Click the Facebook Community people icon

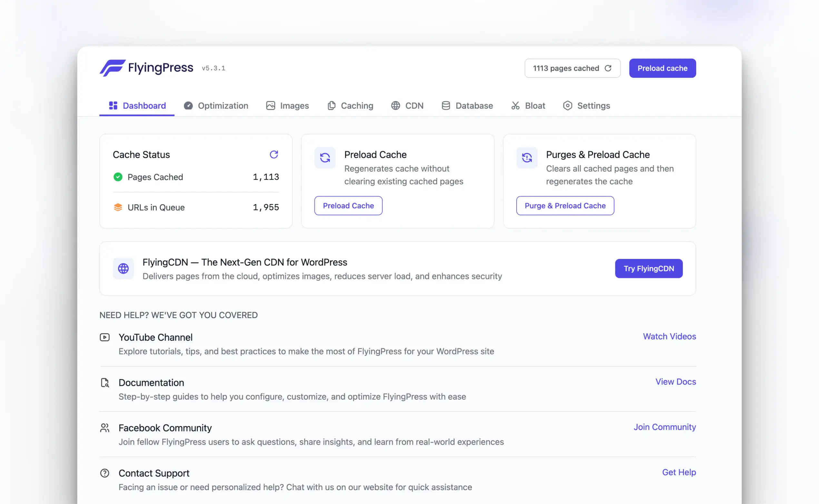(105, 428)
